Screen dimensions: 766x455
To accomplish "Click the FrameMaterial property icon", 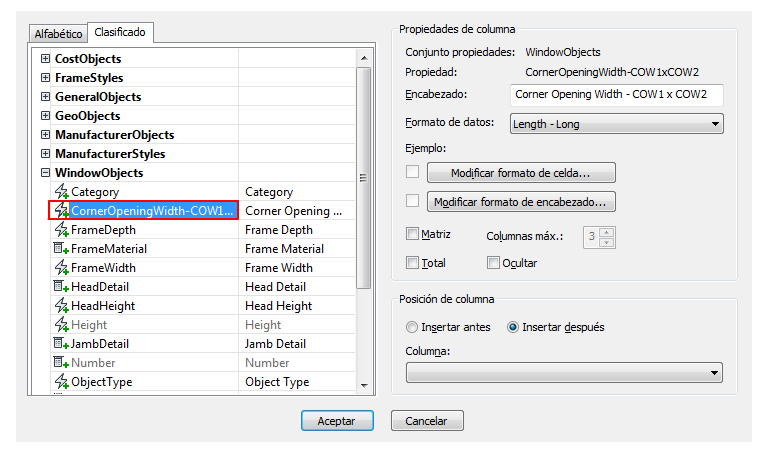I will [x=61, y=249].
